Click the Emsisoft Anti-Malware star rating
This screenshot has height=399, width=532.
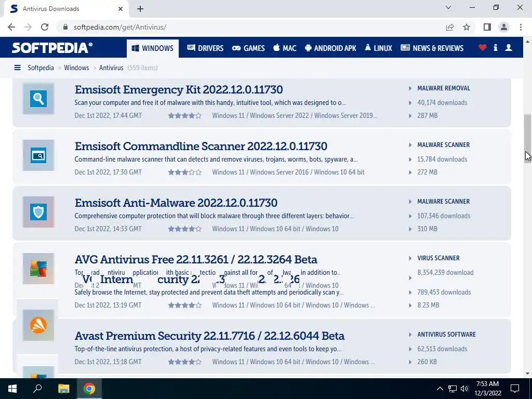click(185, 229)
